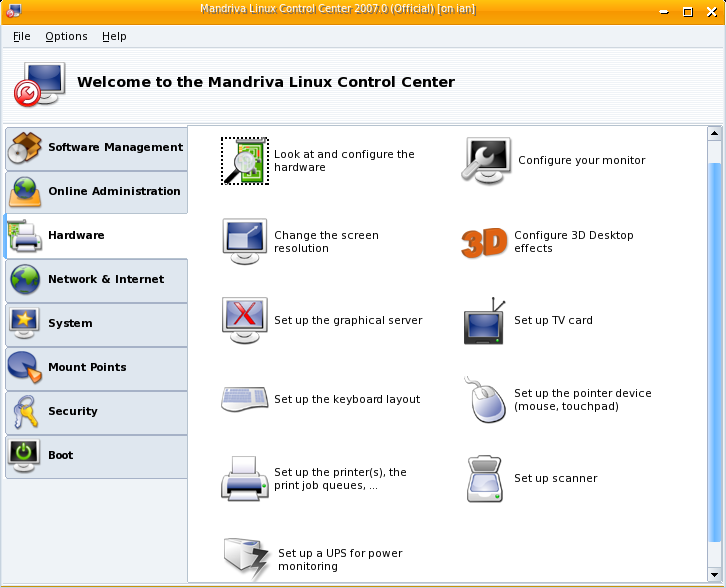
Task: Open the keyboard layout icon
Action: point(244,399)
